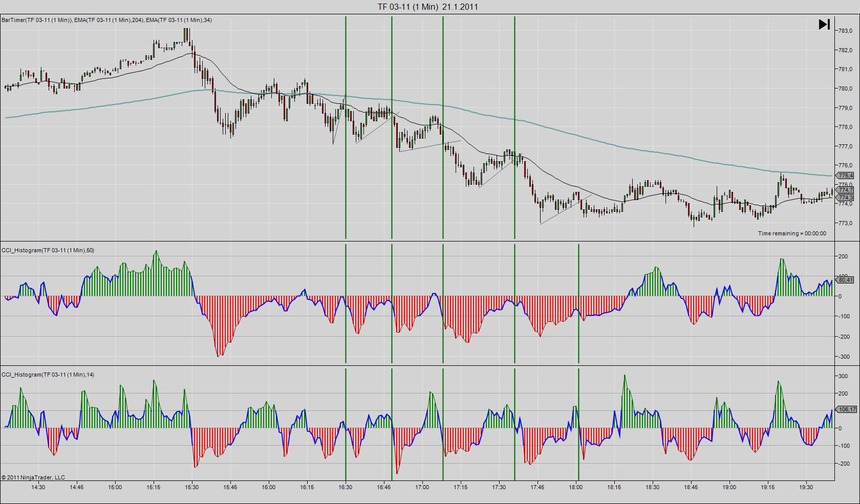Image resolution: width=860 pixels, height=504 pixels.
Task: Click the 15:00 time axis label
Action: pos(115,487)
